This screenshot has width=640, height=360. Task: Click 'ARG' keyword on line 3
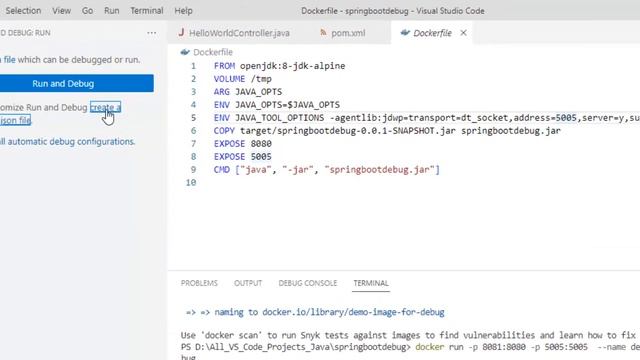[x=222, y=92]
